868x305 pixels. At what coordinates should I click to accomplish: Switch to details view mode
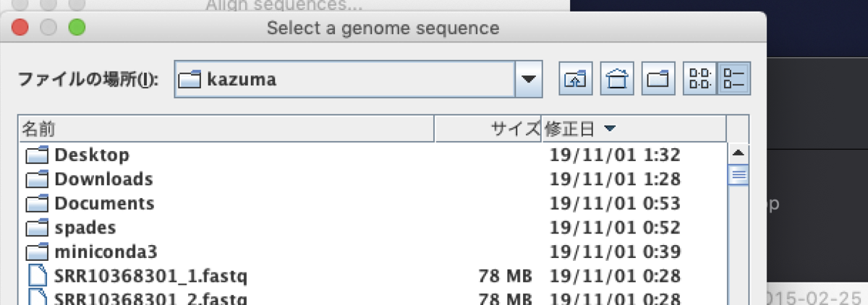pyautogui.click(x=734, y=79)
